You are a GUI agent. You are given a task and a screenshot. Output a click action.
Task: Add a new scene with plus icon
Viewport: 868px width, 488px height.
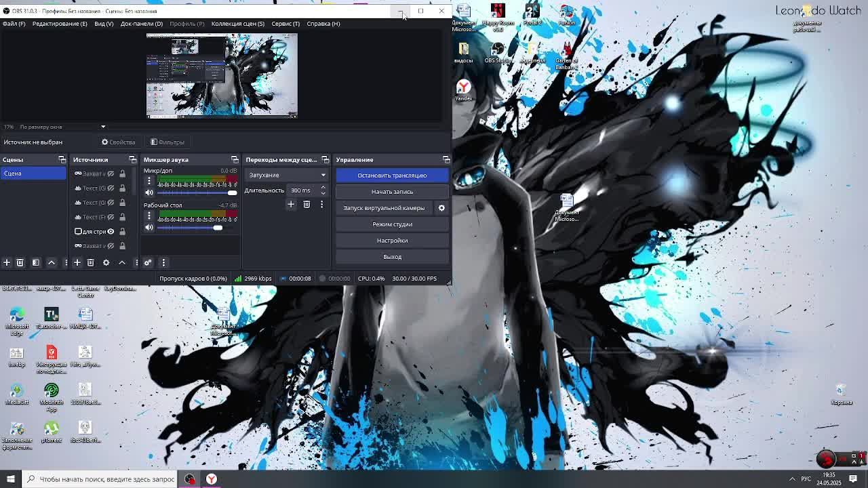(x=7, y=262)
